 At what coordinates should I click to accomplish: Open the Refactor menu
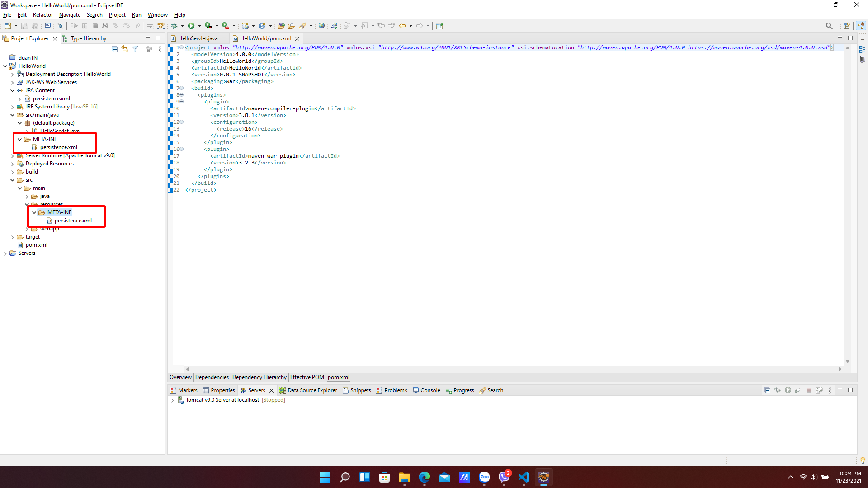click(x=42, y=15)
